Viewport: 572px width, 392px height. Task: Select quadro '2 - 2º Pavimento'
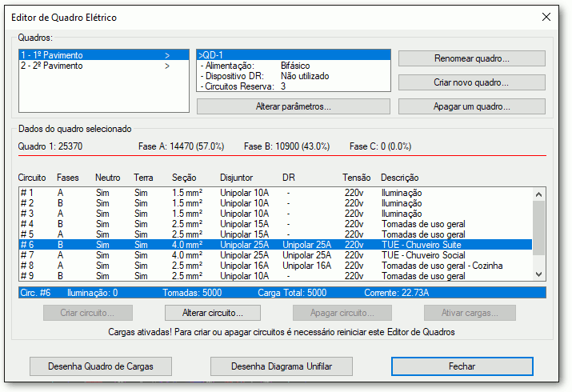click(104, 66)
